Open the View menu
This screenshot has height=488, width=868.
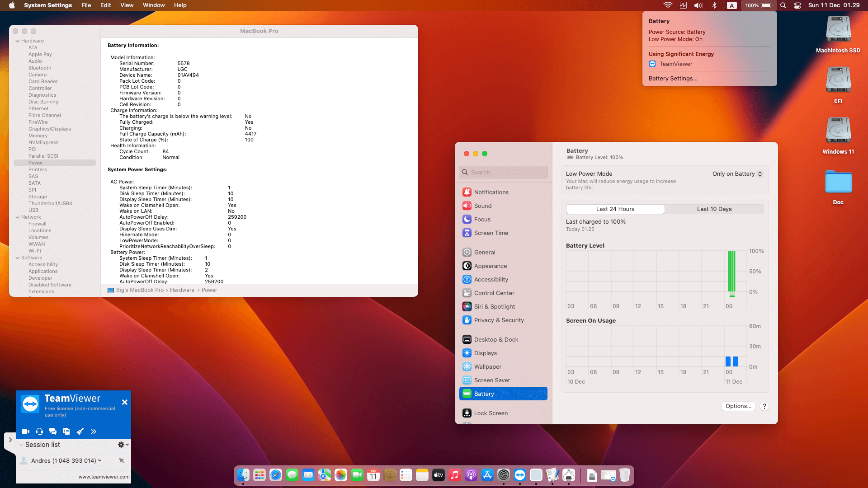(x=127, y=5)
